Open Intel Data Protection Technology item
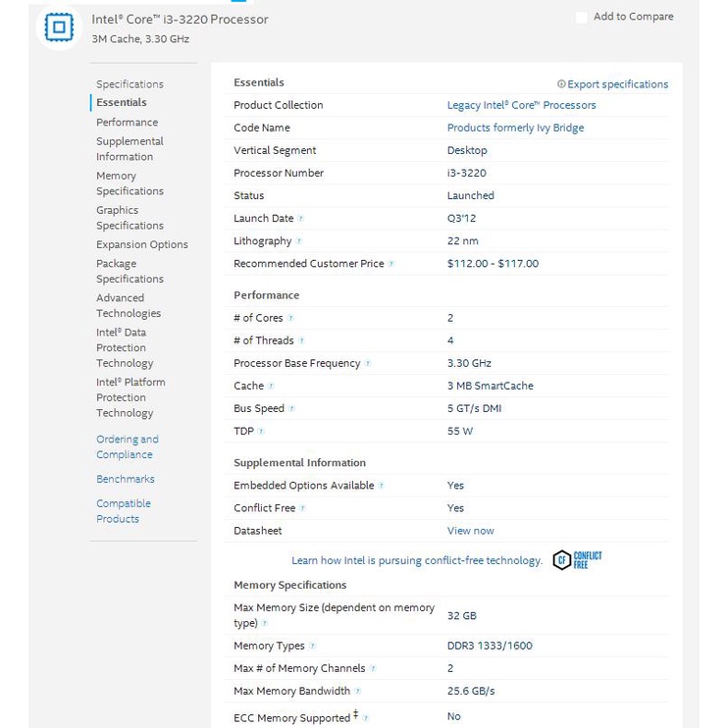 [125, 347]
